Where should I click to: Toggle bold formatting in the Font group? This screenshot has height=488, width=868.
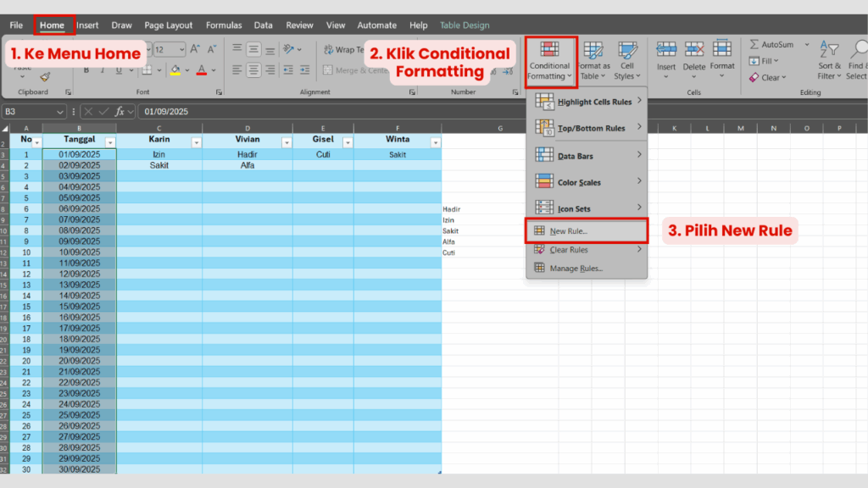click(86, 70)
